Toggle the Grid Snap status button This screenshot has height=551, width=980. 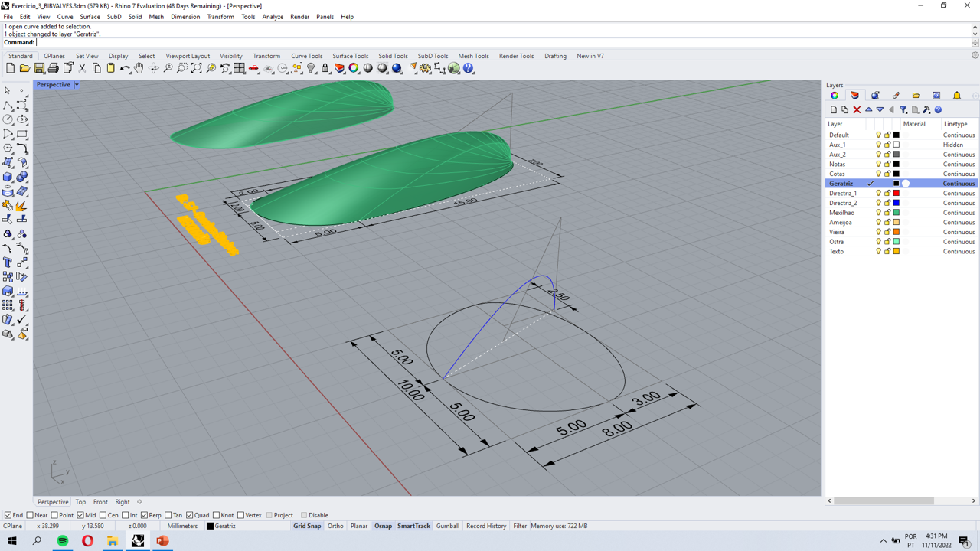(x=307, y=526)
